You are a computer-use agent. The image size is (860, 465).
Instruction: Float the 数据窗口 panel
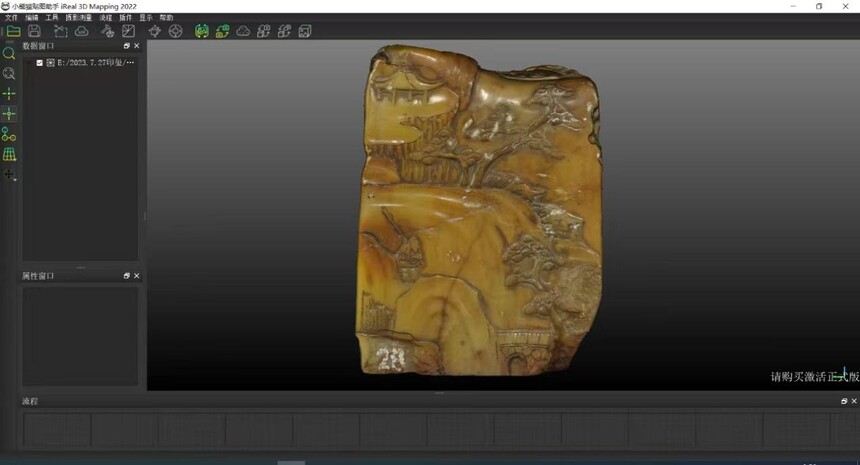point(127,46)
